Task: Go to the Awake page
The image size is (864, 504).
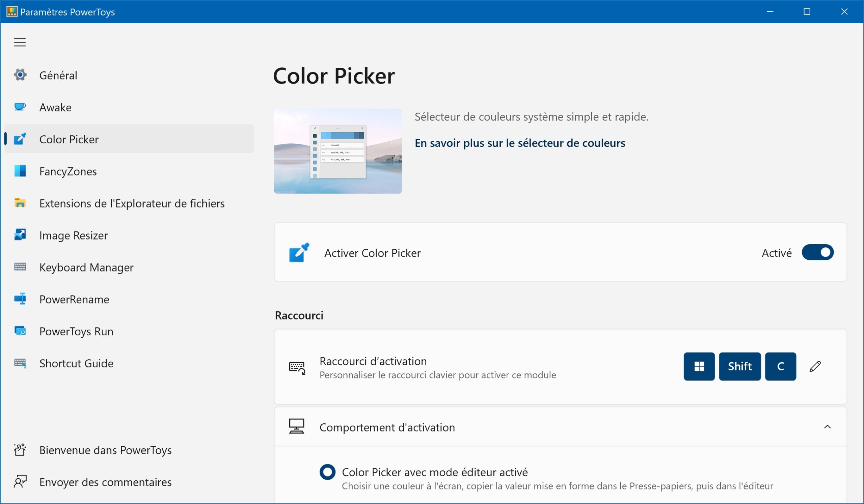Action: coord(129,107)
